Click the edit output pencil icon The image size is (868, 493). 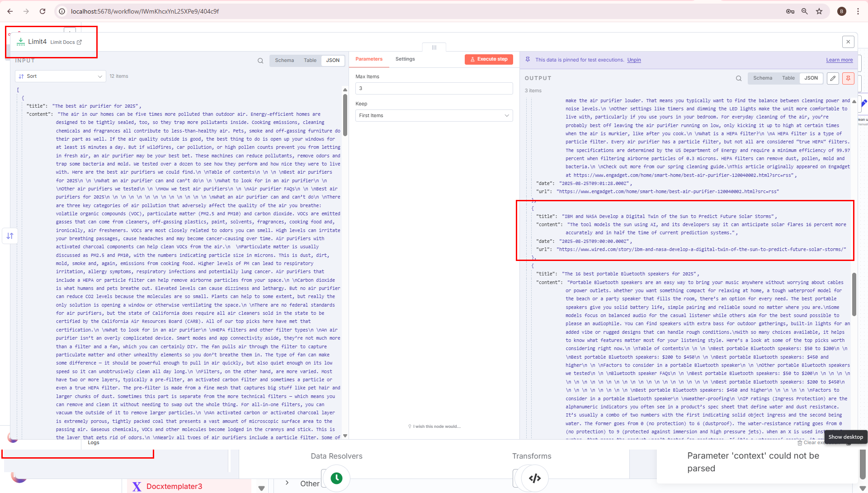833,78
